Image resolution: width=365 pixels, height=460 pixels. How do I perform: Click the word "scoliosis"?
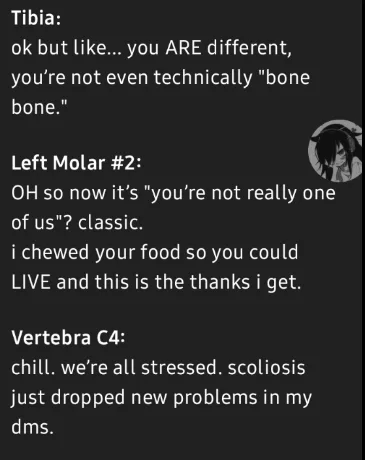click(x=266, y=368)
